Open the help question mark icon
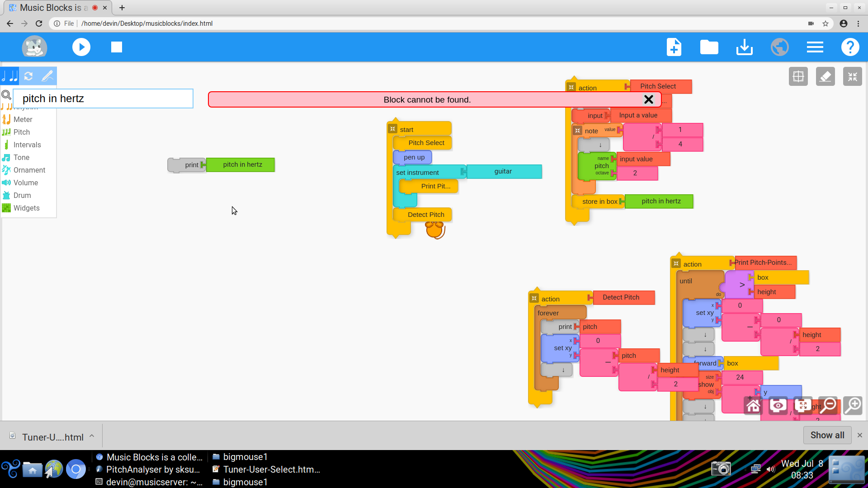The width and height of the screenshot is (868, 488). tap(850, 47)
